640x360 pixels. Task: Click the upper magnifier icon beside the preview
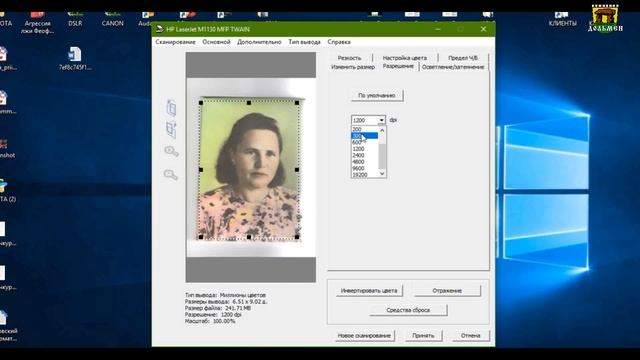coord(171,151)
